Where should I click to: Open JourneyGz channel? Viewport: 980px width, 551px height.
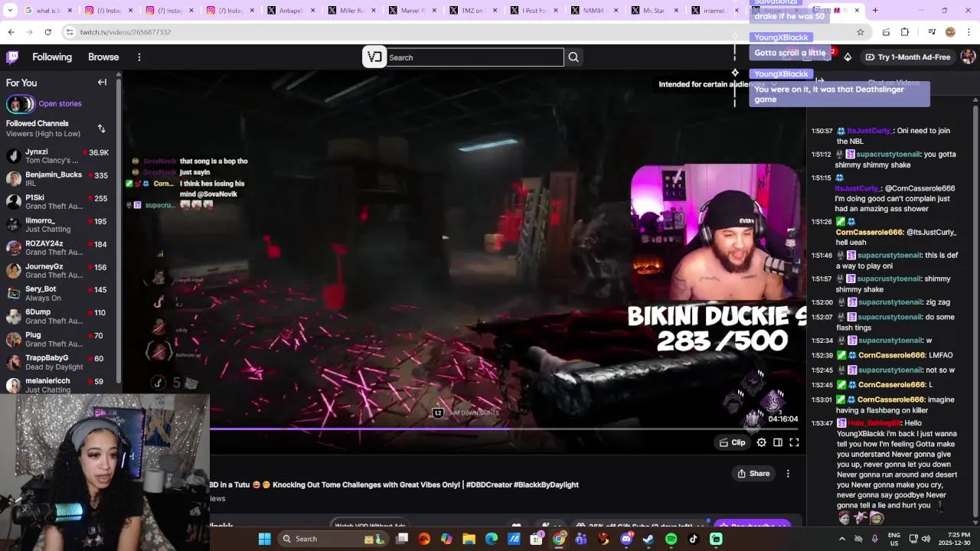tap(57, 271)
